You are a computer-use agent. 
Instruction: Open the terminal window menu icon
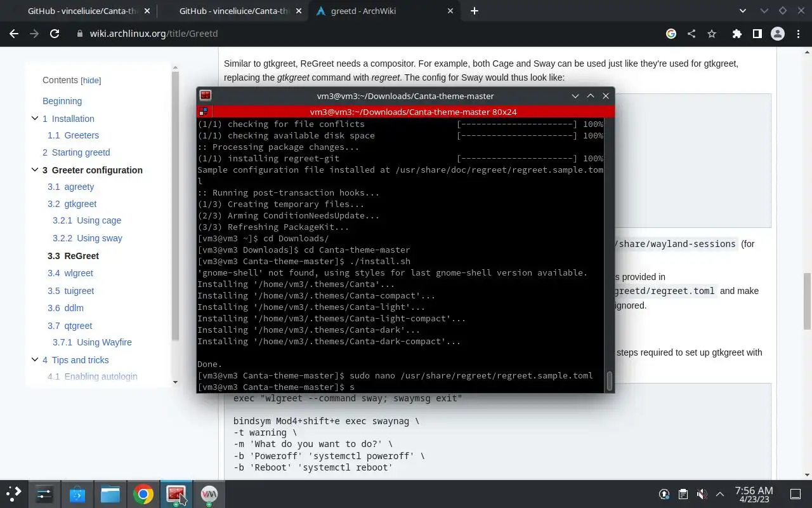click(x=206, y=96)
